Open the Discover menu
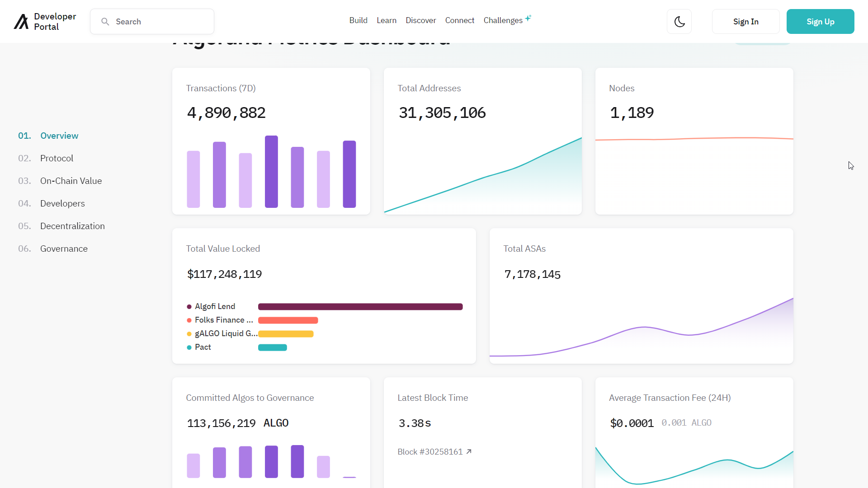The height and width of the screenshot is (488, 868). [x=420, y=20]
